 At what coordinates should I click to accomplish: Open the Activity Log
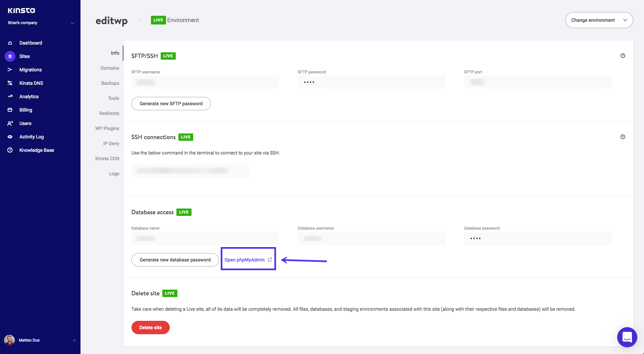tap(31, 136)
